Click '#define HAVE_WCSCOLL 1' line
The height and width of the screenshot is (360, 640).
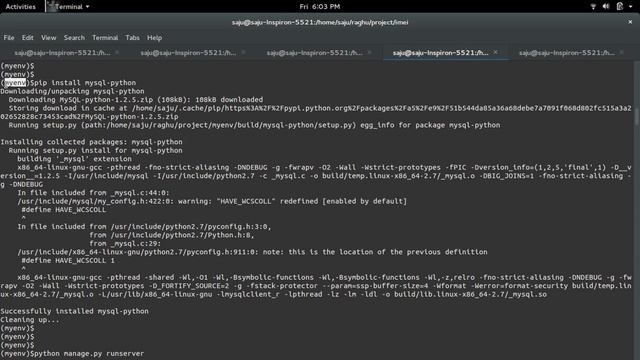[x=68, y=260]
